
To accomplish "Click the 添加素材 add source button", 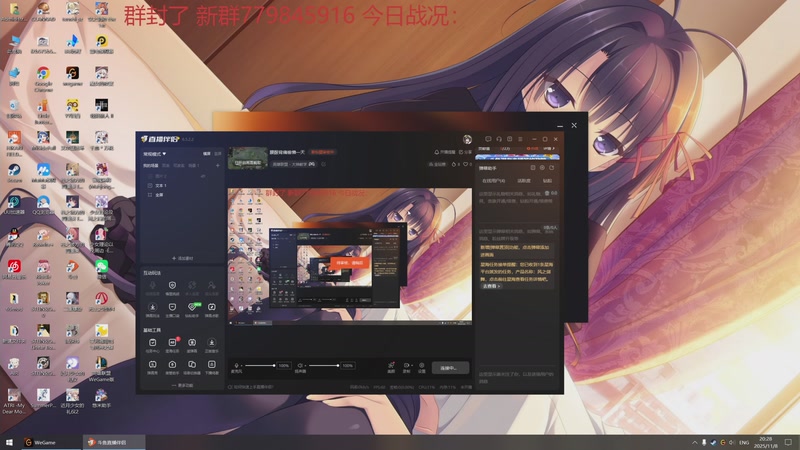I will 182,258.
